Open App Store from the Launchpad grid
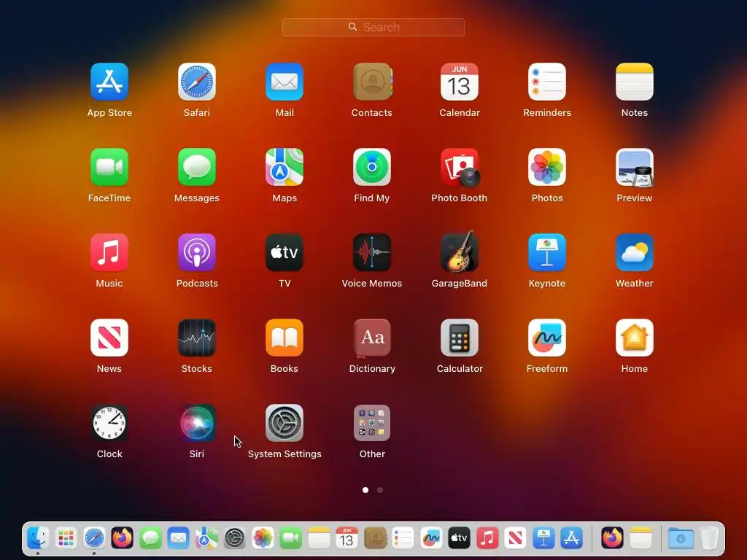Image resolution: width=747 pixels, height=560 pixels. (109, 82)
